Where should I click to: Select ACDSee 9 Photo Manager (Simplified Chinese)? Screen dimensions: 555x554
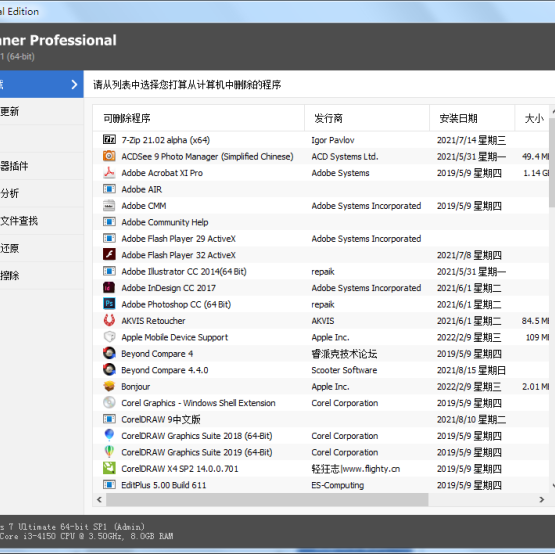pos(207,156)
